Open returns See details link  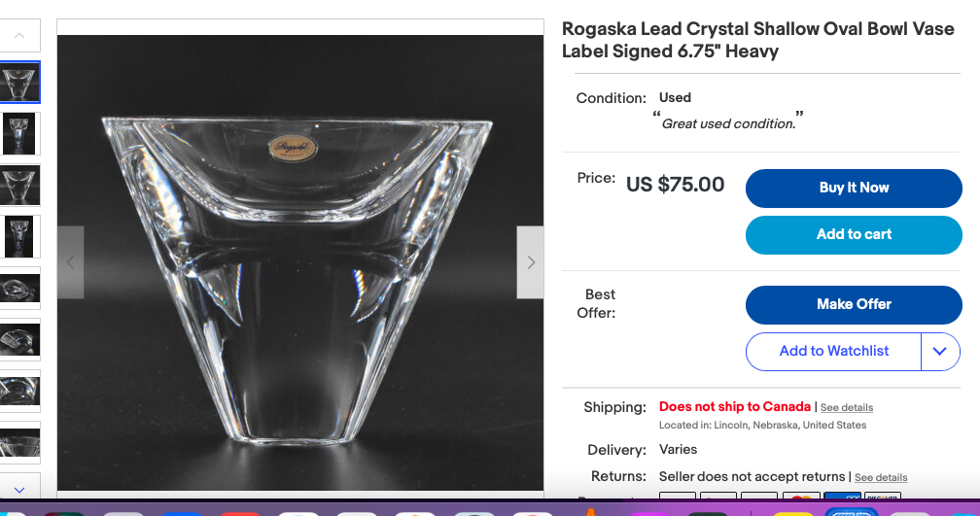[881, 477]
